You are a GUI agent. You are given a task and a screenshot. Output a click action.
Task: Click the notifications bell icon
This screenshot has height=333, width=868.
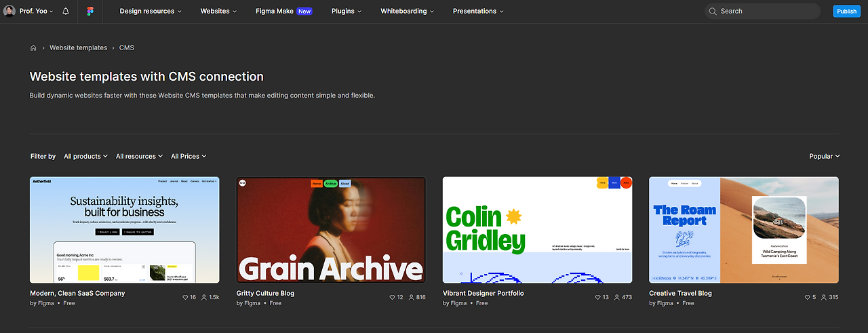click(x=66, y=12)
